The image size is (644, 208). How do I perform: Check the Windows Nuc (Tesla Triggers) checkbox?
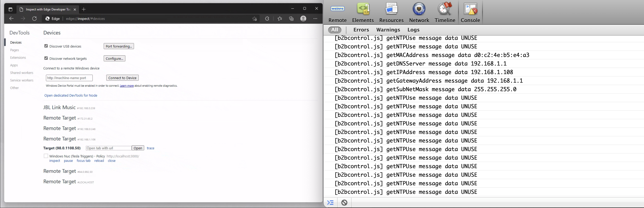point(46,156)
